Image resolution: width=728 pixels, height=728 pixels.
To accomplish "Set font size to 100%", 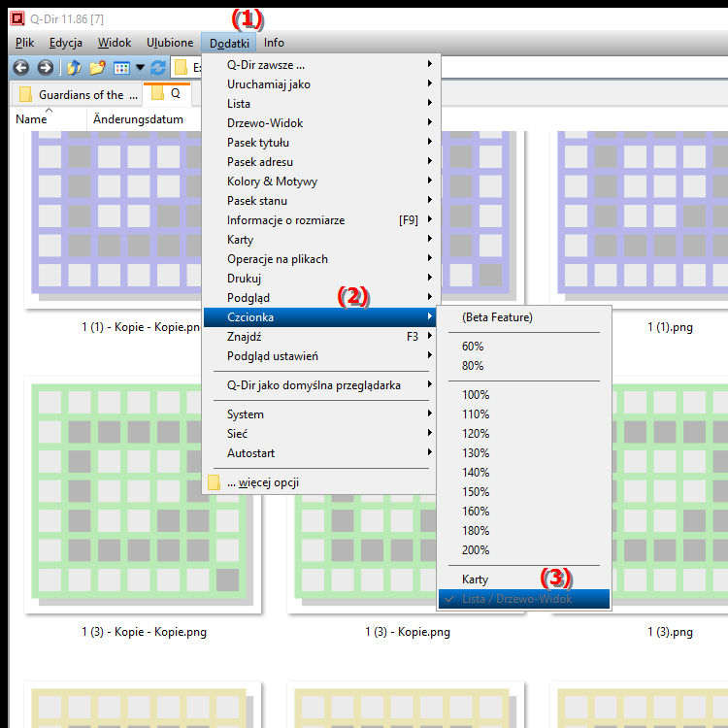I will (x=524, y=395).
